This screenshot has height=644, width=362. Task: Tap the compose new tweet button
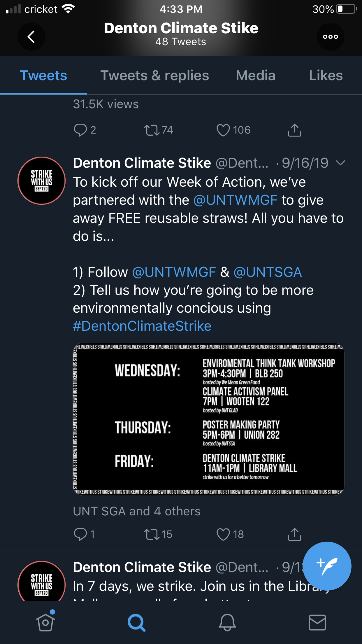tap(327, 566)
